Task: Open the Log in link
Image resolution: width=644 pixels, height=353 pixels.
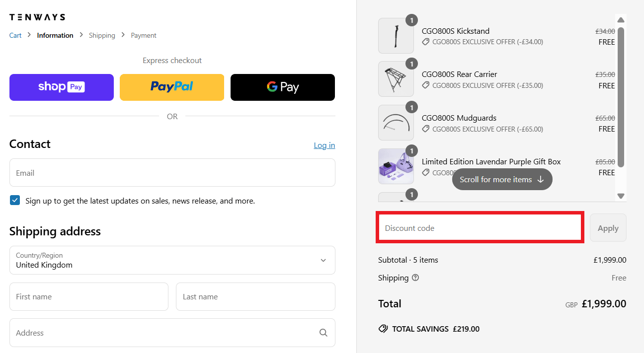Action: pyautogui.click(x=324, y=145)
